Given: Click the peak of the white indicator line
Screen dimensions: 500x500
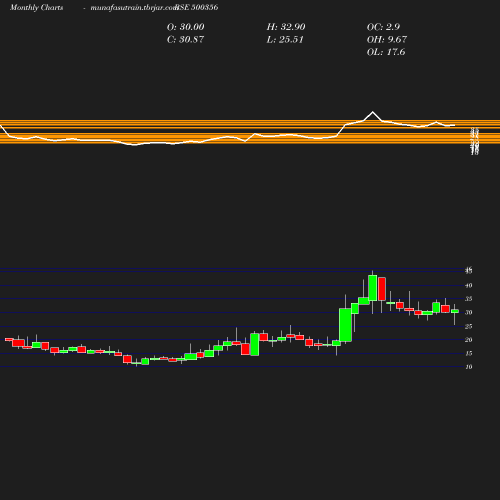Looking at the screenshot, I should point(373,112).
